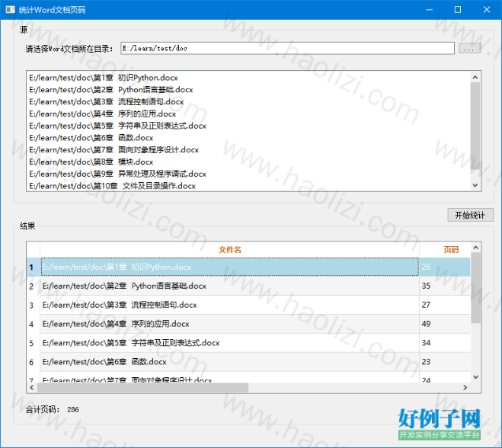The width and height of the screenshot is (502, 448).
Task: Select row header 4 in results table
Action: coord(34,324)
